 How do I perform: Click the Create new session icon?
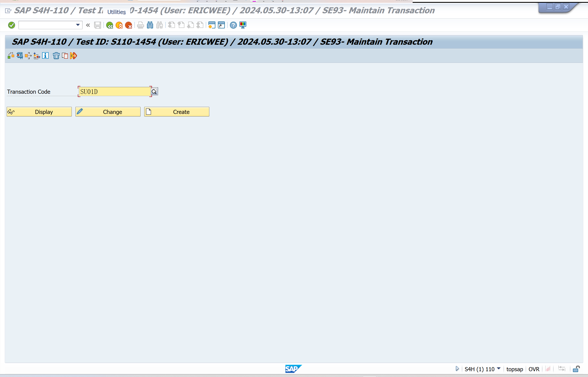click(x=211, y=25)
